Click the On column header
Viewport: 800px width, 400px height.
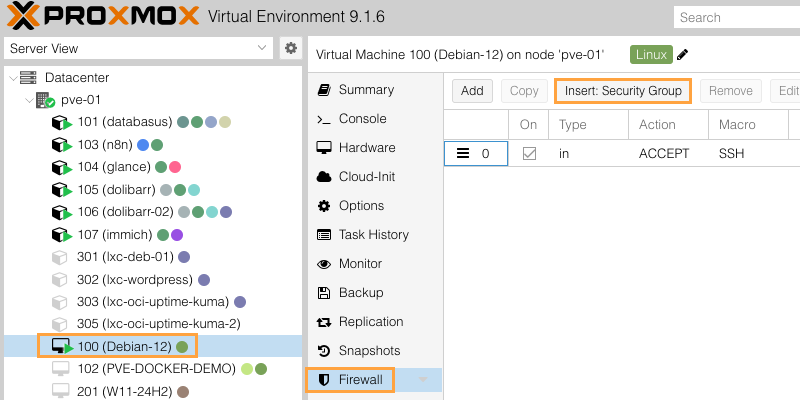pos(529,124)
